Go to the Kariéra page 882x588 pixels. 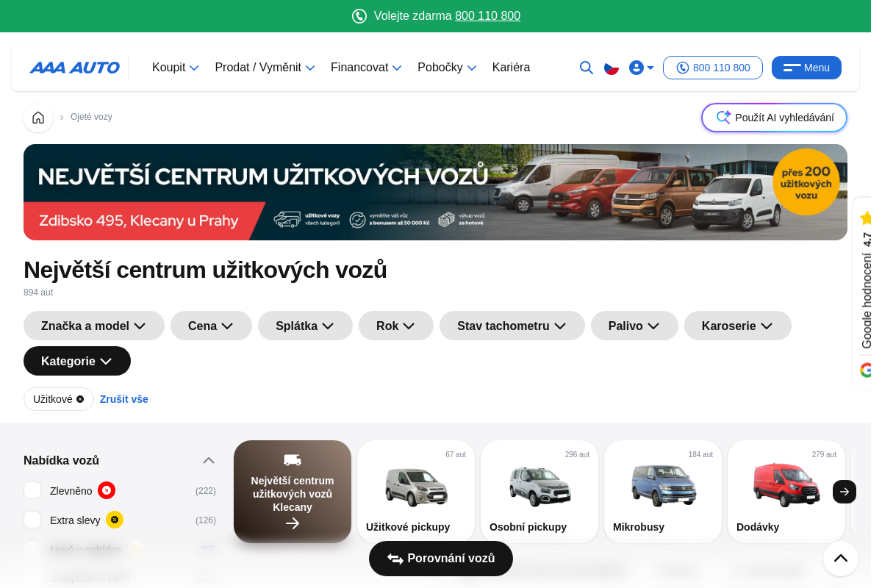point(511,68)
